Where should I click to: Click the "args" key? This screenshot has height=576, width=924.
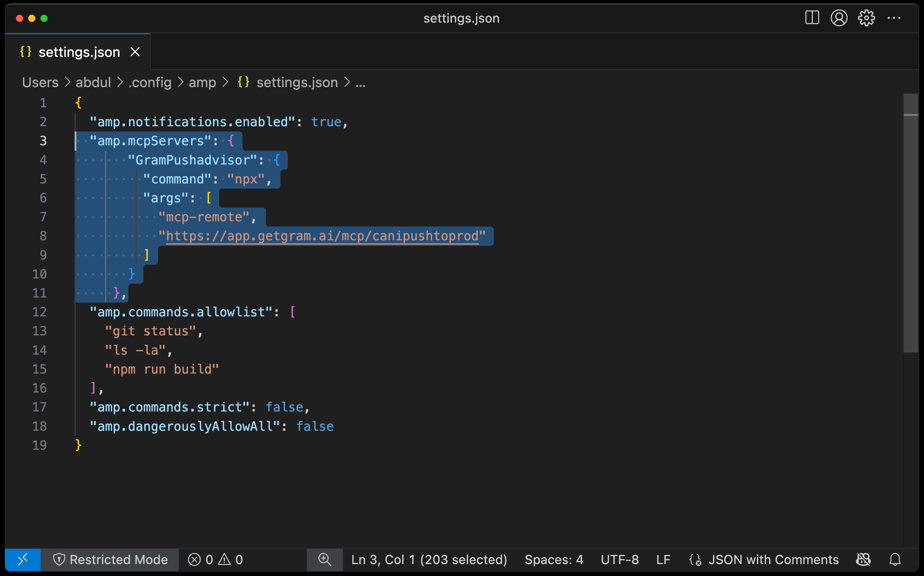click(x=166, y=198)
